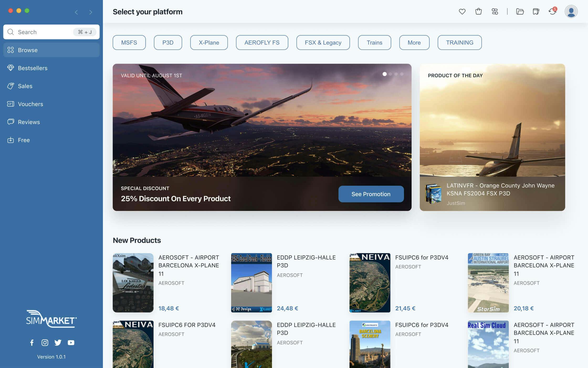
Task: Select the AEROFLY FS platform
Action: point(262,42)
